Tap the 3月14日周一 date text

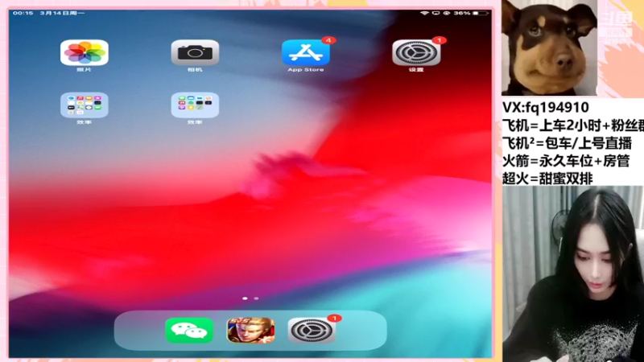(62, 13)
